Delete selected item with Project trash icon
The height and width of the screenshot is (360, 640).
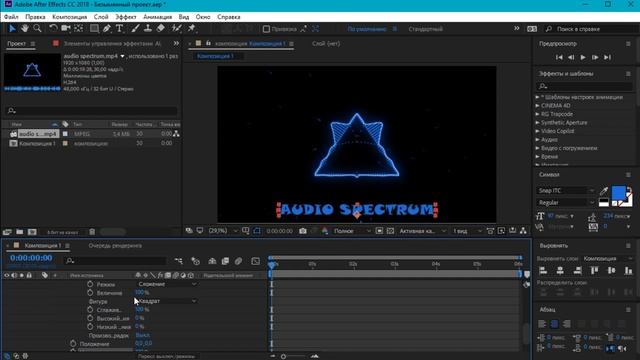pos(92,232)
